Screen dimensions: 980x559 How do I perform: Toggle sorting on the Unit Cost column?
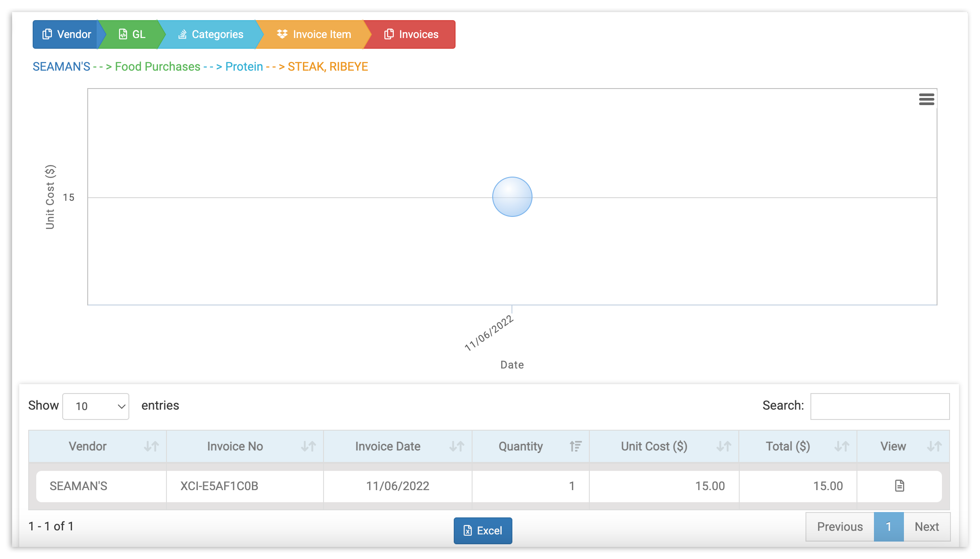click(x=723, y=446)
